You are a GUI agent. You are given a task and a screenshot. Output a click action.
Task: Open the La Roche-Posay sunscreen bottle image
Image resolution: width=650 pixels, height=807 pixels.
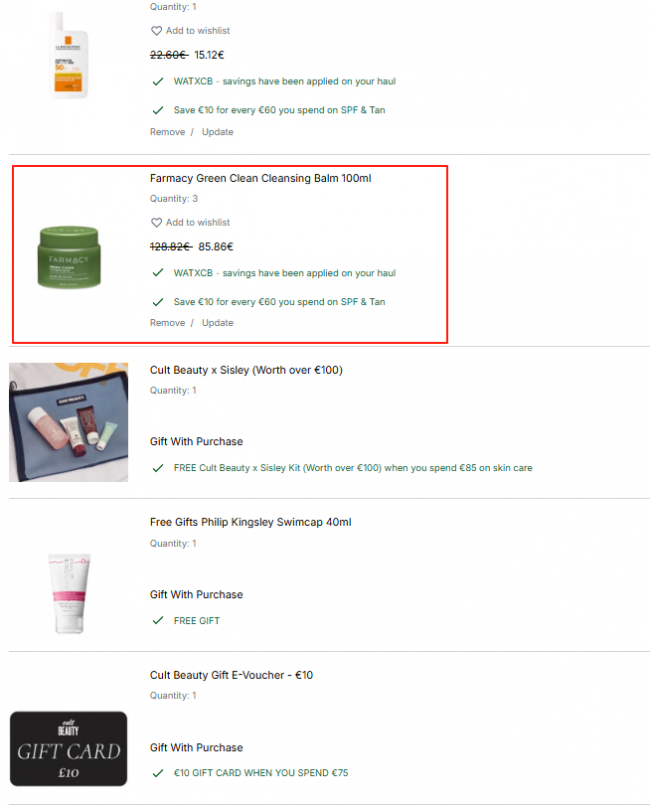click(x=69, y=55)
